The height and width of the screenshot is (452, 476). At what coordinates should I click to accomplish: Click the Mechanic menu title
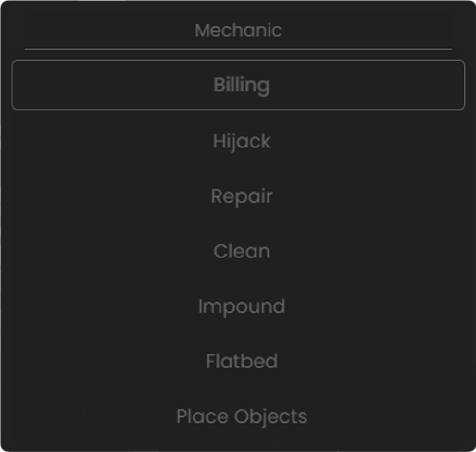coord(238,30)
